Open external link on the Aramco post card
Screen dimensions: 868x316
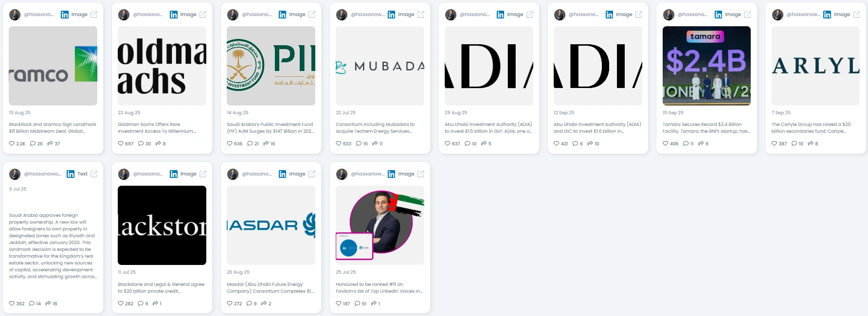coord(94,15)
